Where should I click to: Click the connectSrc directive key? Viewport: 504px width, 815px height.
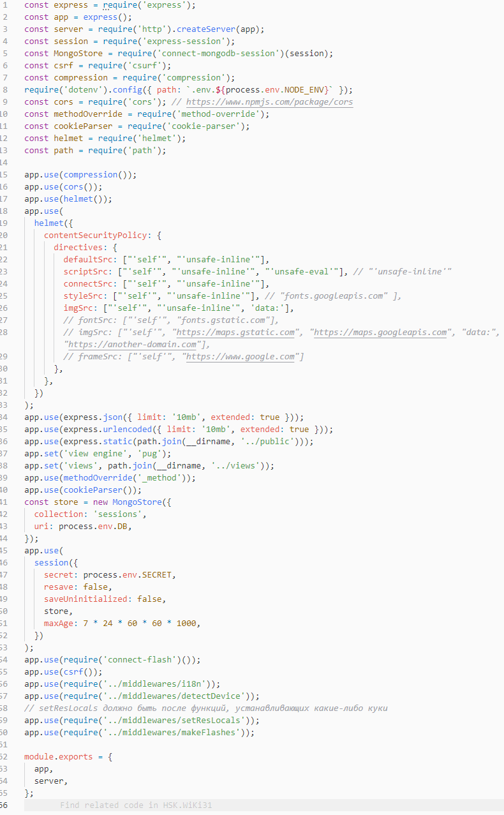pyautogui.click(x=87, y=283)
